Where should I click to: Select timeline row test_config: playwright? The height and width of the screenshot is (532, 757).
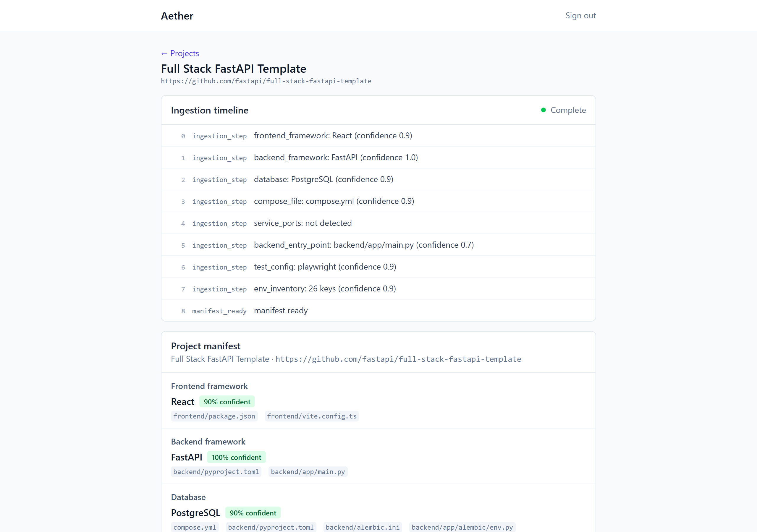point(378,267)
